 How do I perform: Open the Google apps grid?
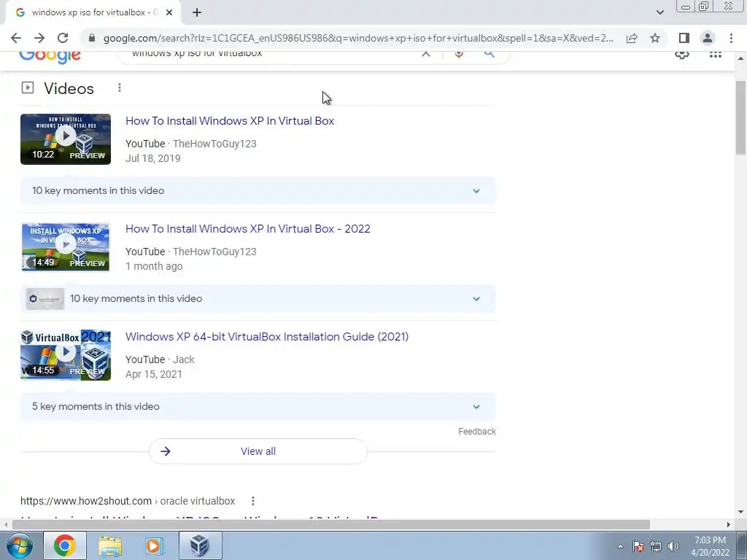pos(715,54)
